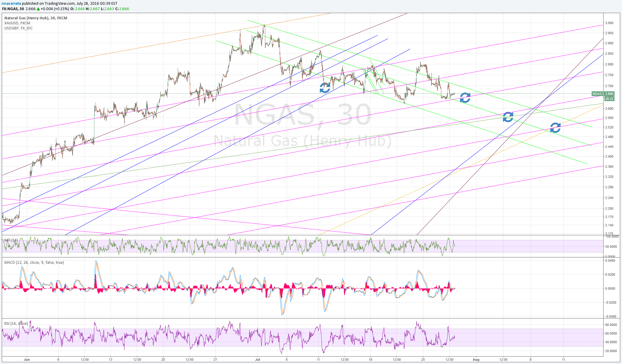The width and height of the screenshot is (622, 364).
Task: Click the 2.700 price axis label
Action: click(609, 86)
